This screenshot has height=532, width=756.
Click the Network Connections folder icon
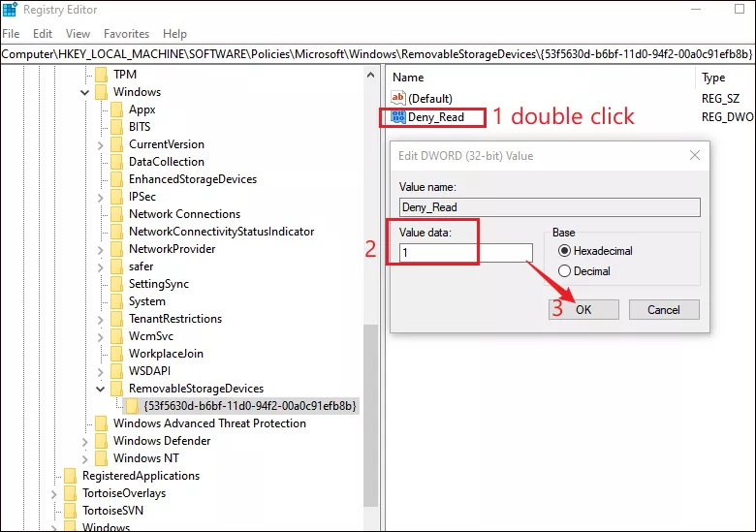116,214
